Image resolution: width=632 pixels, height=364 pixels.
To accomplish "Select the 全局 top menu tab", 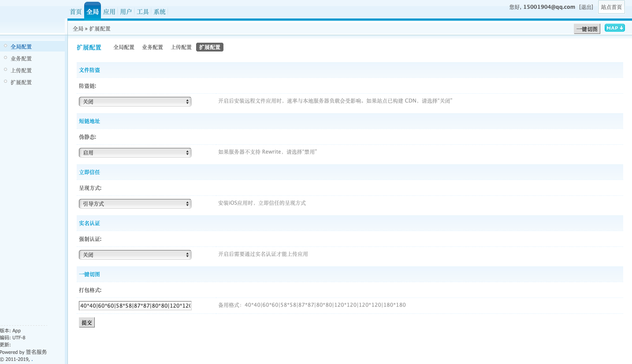I will pyautogui.click(x=93, y=12).
